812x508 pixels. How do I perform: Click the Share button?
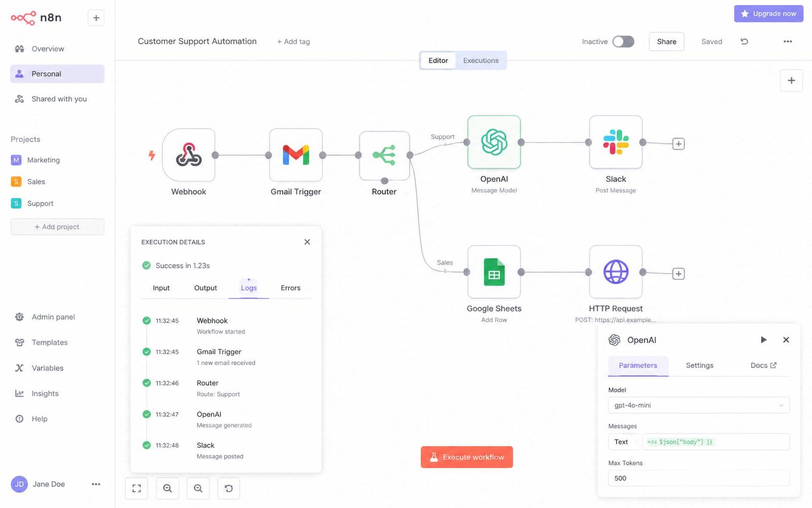(666, 42)
